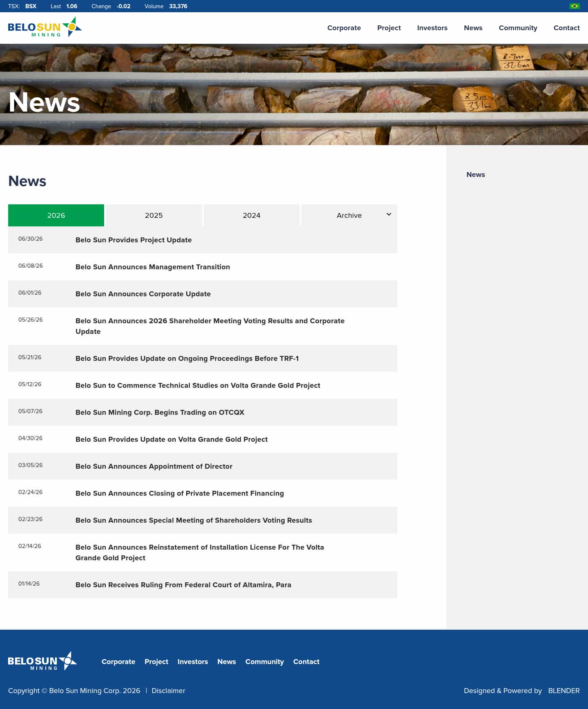Click the Volume value 33,376

click(178, 6)
